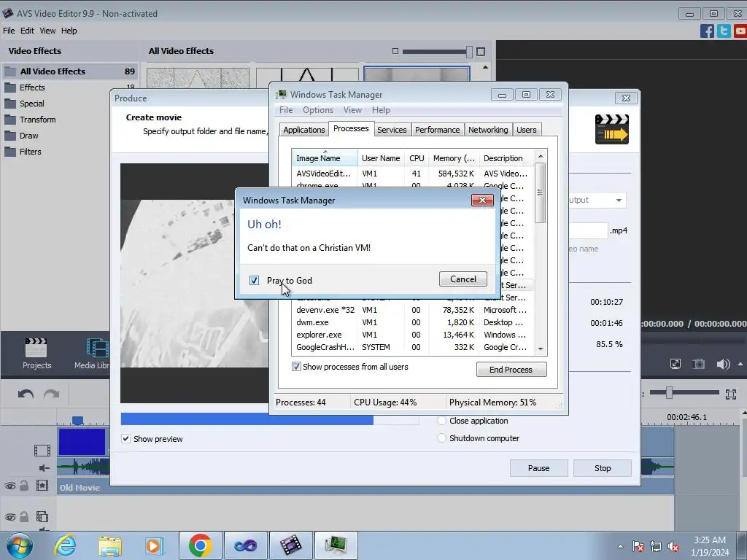The width and height of the screenshot is (747, 560).
Task: Toggle eye visibility on Old Movie track
Action: coord(10,486)
